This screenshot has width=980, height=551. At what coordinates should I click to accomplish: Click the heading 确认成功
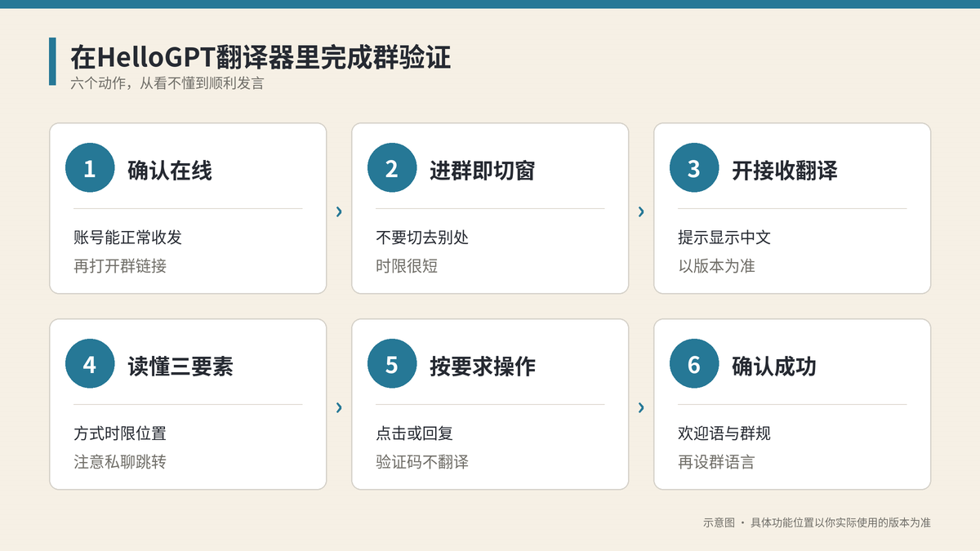[774, 367]
